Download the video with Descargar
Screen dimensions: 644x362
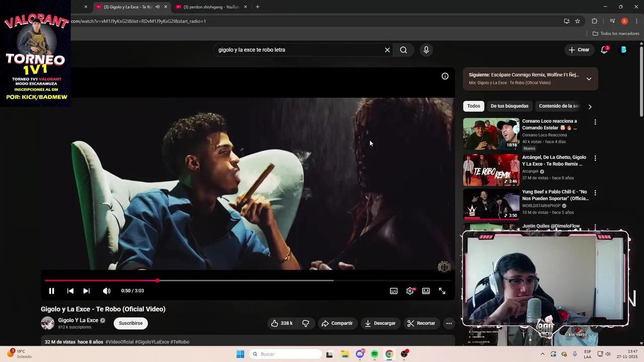point(380,323)
